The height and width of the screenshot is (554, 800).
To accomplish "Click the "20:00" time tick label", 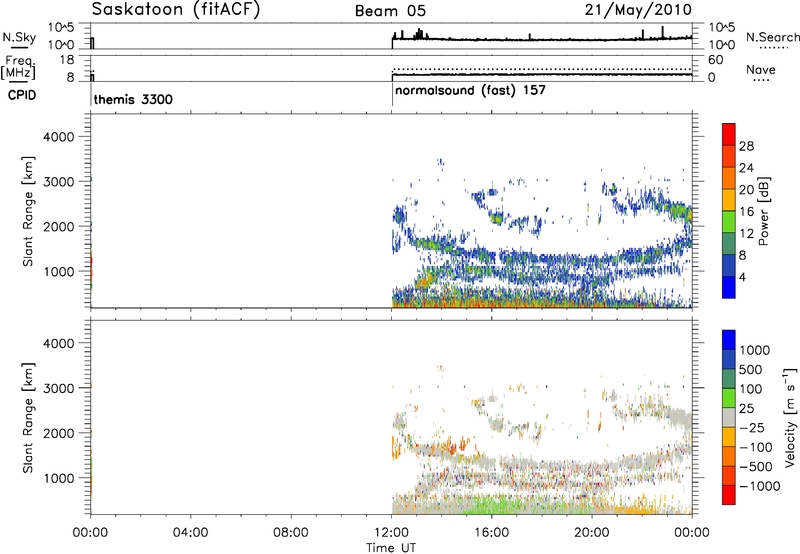I will pyautogui.click(x=592, y=533).
